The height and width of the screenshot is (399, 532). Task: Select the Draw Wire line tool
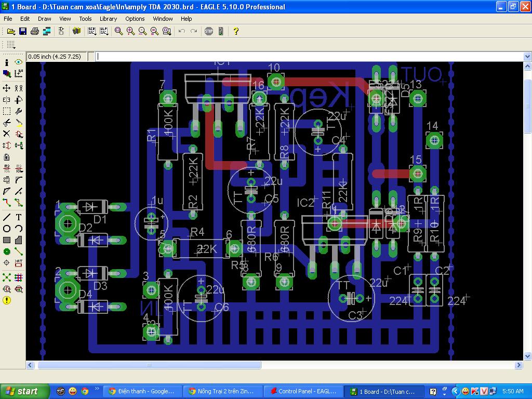[x=7, y=217]
